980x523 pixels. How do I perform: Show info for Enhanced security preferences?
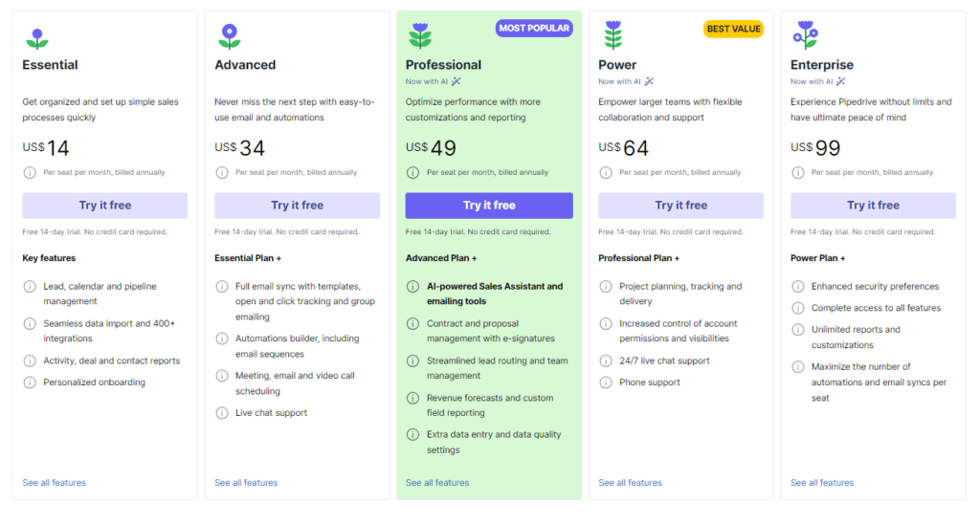797,287
